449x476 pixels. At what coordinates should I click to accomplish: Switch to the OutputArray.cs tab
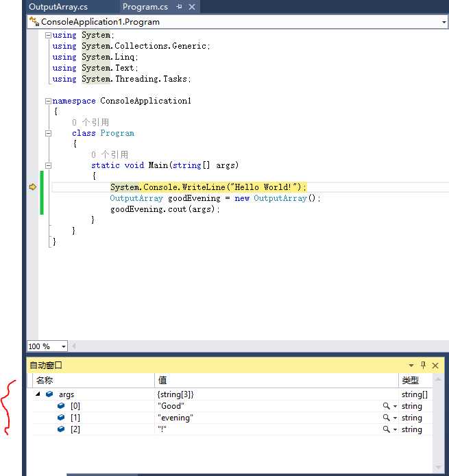pyautogui.click(x=58, y=7)
